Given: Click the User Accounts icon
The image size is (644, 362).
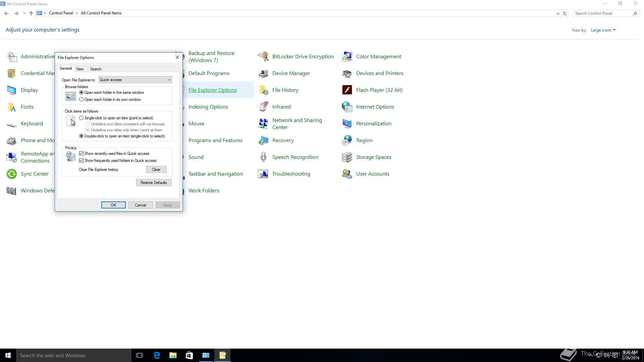Looking at the screenshot, I should coord(347,174).
